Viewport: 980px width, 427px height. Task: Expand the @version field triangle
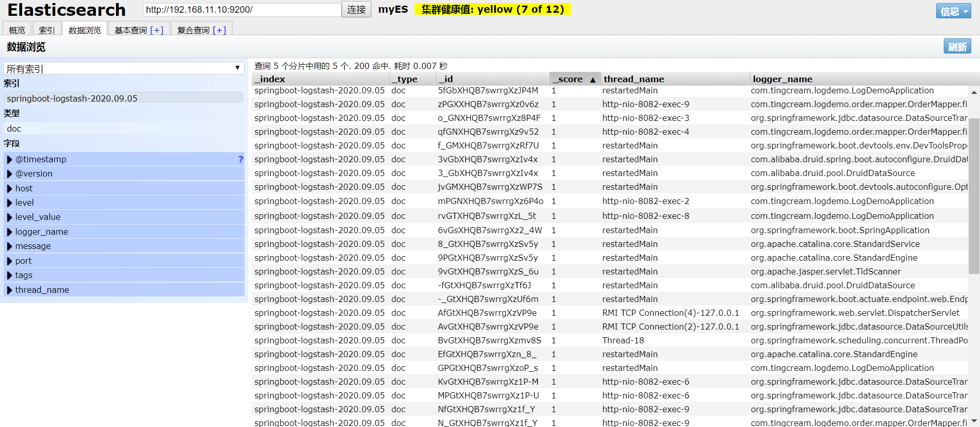(9, 173)
